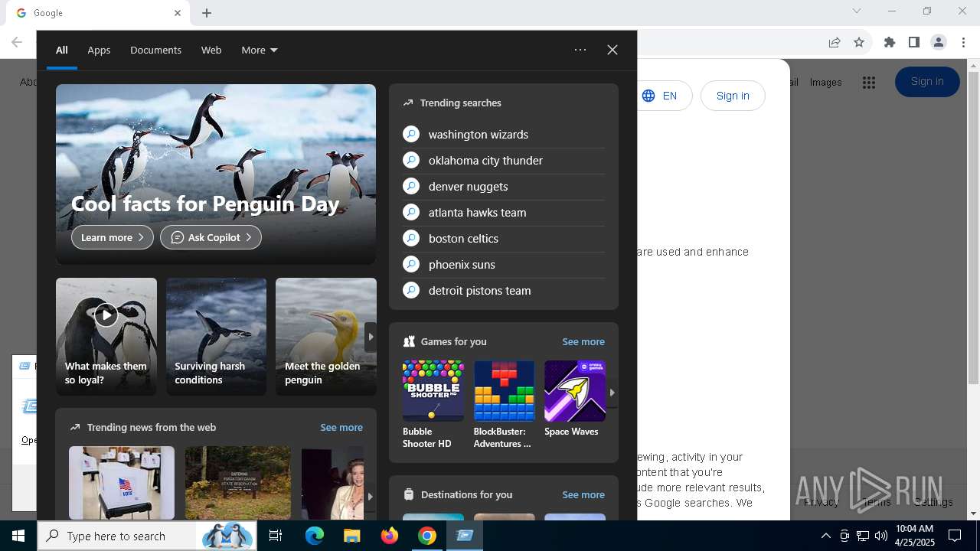Search trending 'phoenix suns'

tap(504, 265)
